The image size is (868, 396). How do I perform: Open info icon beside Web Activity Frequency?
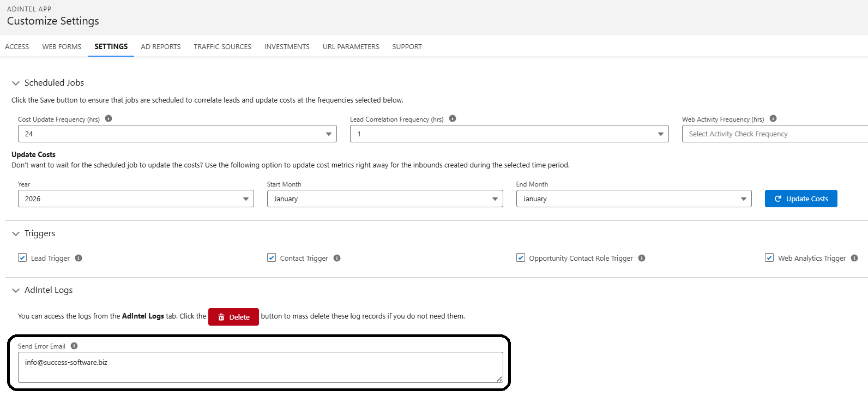click(x=773, y=118)
